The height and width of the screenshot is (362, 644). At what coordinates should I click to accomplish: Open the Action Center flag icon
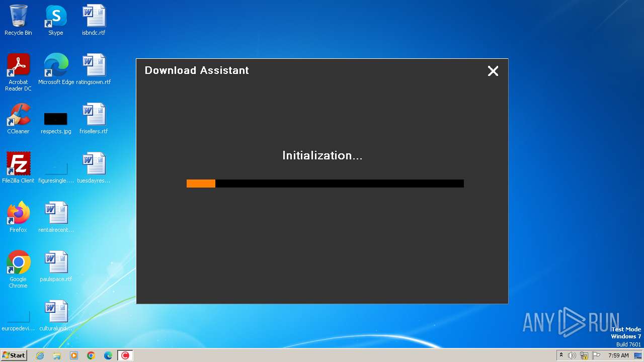pyautogui.click(x=596, y=355)
